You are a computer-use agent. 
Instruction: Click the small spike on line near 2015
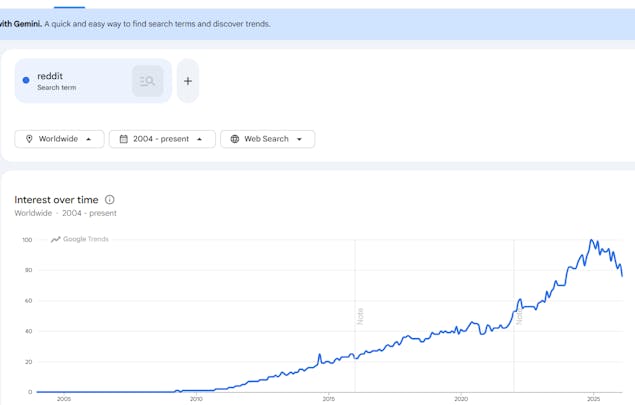(x=320, y=355)
